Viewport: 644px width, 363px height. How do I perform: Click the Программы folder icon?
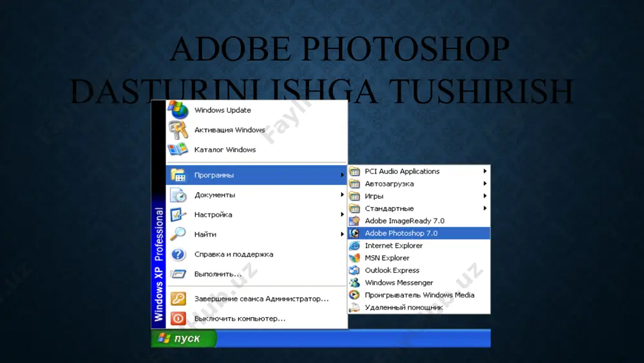pyautogui.click(x=178, y=175)
